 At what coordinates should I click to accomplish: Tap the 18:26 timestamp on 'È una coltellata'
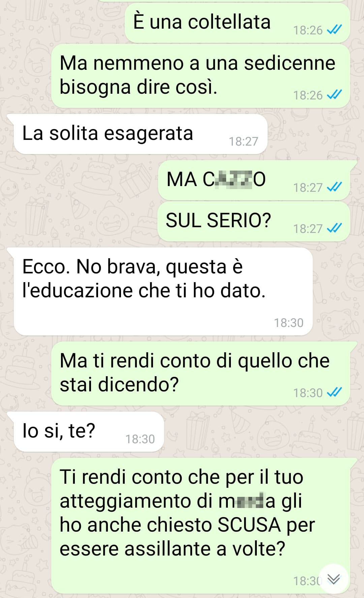click(x=308, y=30)
